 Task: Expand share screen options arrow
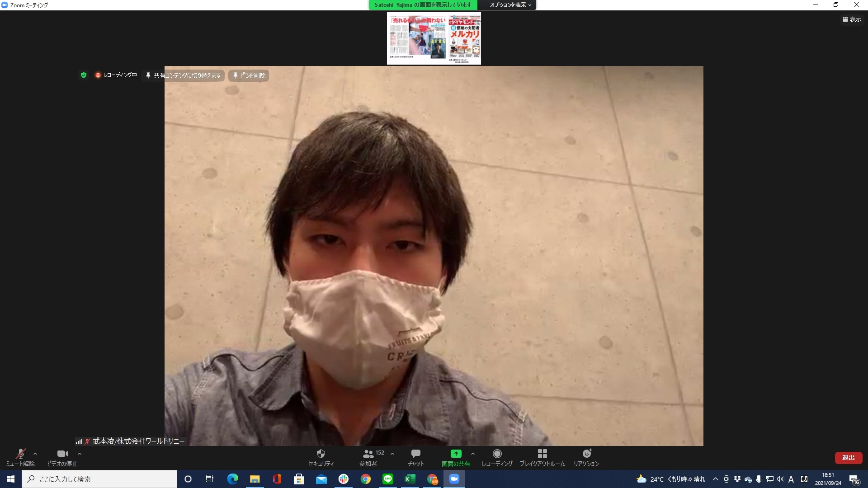tap(473, 454)
